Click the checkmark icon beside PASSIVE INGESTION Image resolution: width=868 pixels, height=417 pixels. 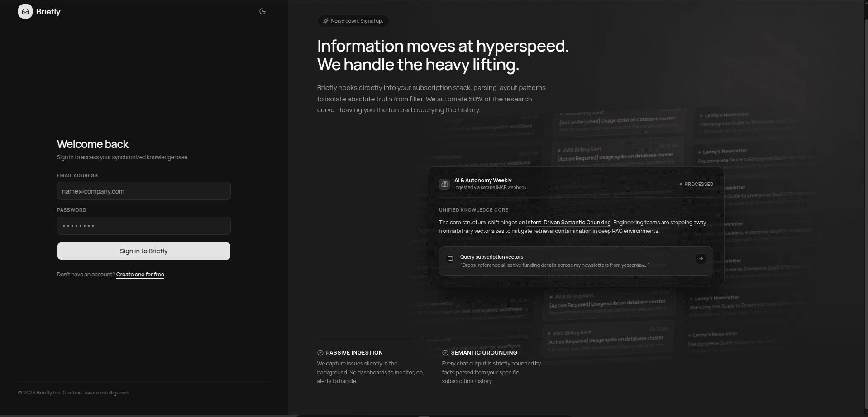click(x=320, y=353)
